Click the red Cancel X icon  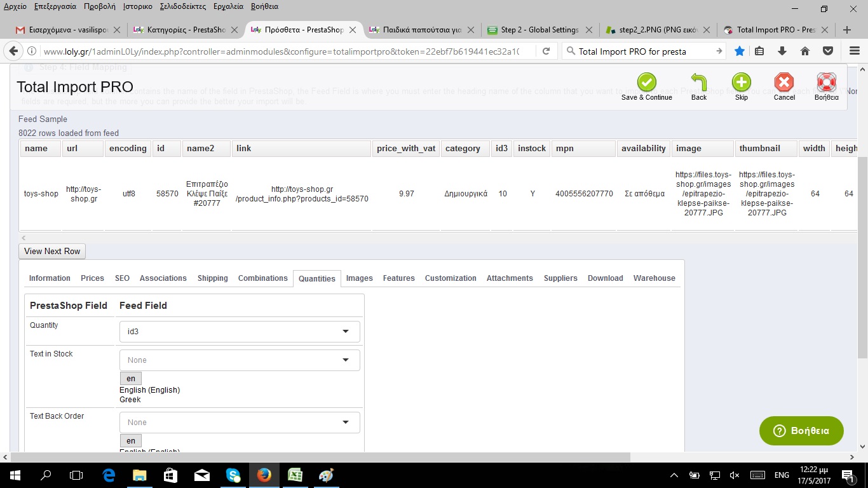(x=784, y=83)
